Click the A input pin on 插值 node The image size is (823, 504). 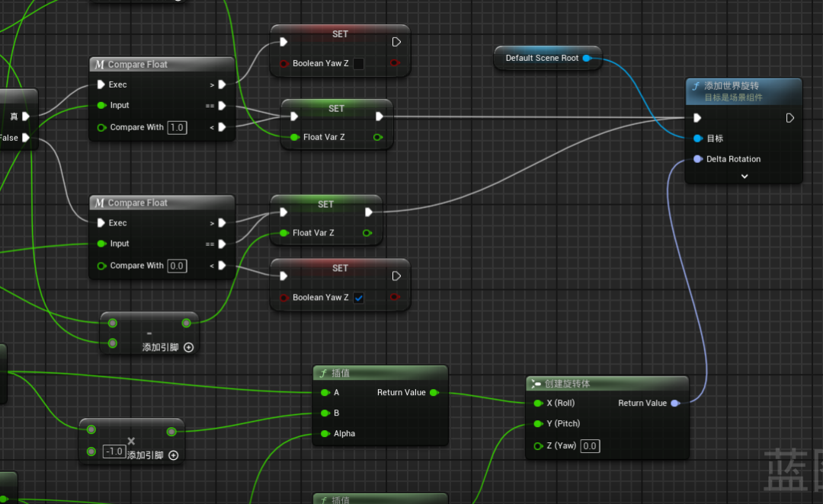tap(325, 392)
